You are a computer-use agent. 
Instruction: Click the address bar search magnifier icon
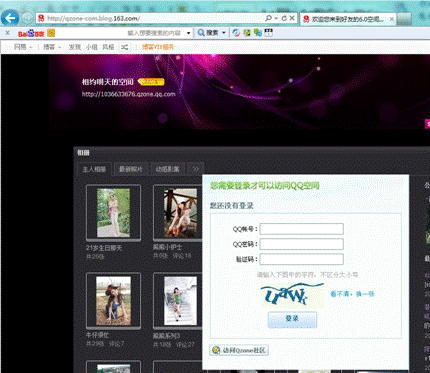pyautogui.click(x=268, y=18)
